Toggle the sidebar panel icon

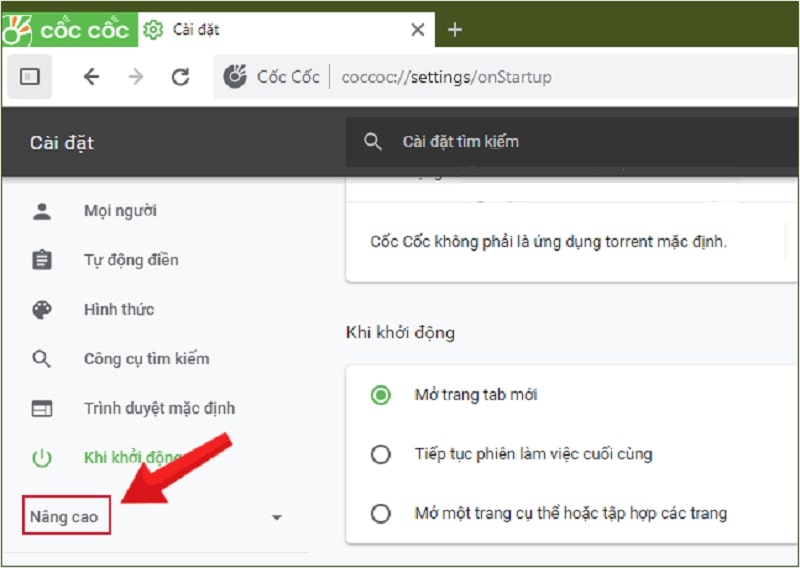tap(30, 77)
